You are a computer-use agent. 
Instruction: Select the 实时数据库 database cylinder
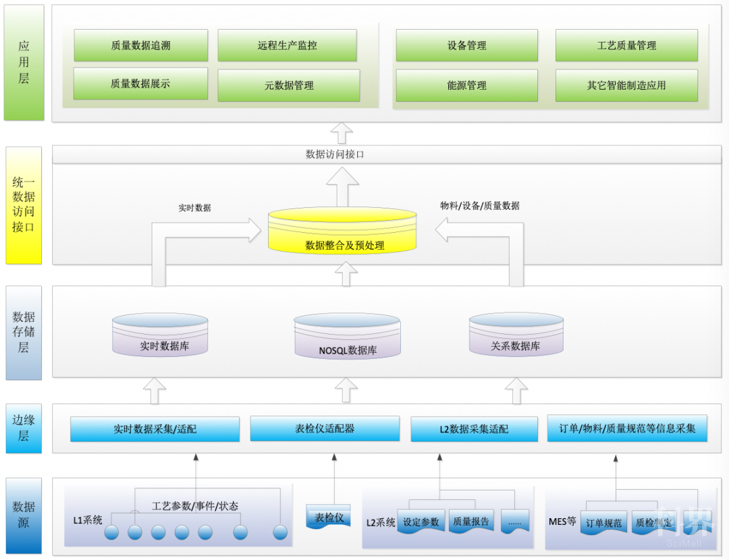pyautogui.click(x=160, y=335)
